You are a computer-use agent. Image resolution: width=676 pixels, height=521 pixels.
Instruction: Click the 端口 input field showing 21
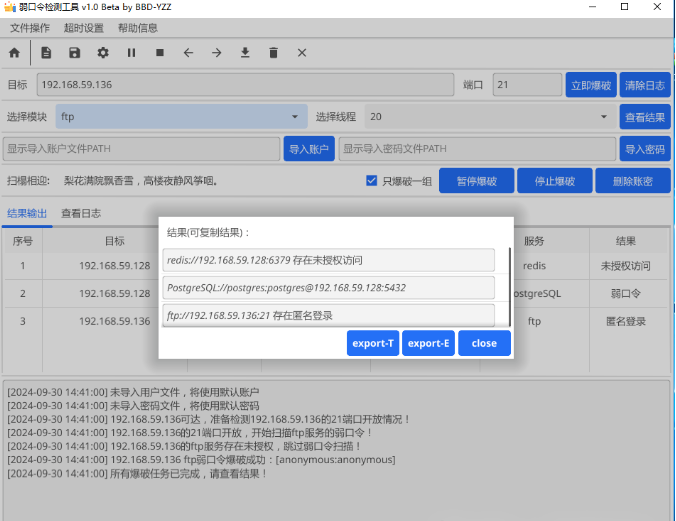527,85
